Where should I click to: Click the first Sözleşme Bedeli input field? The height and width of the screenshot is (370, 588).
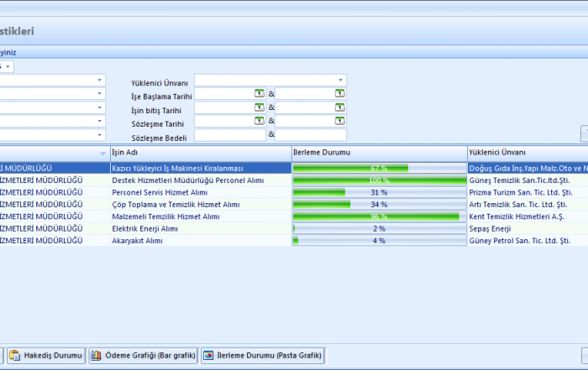tap(229, 135)
